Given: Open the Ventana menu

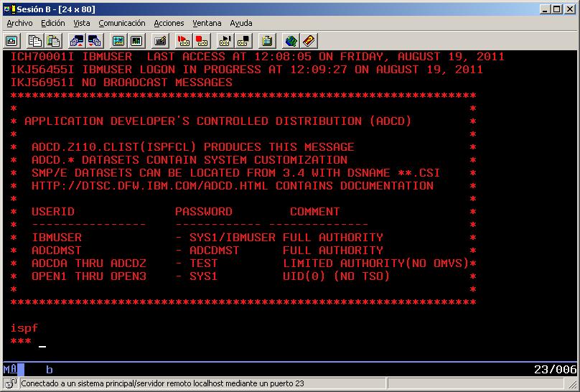Looking at the screenshot, I should 207,23.
